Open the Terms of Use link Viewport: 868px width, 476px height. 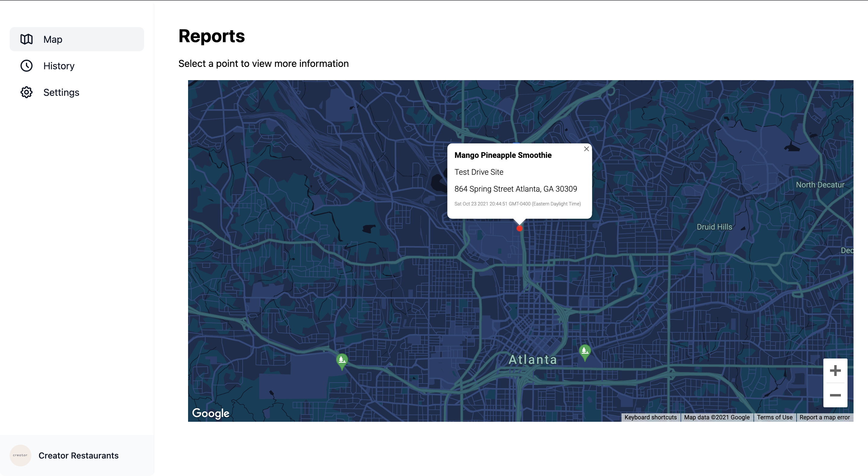[774, 417]
